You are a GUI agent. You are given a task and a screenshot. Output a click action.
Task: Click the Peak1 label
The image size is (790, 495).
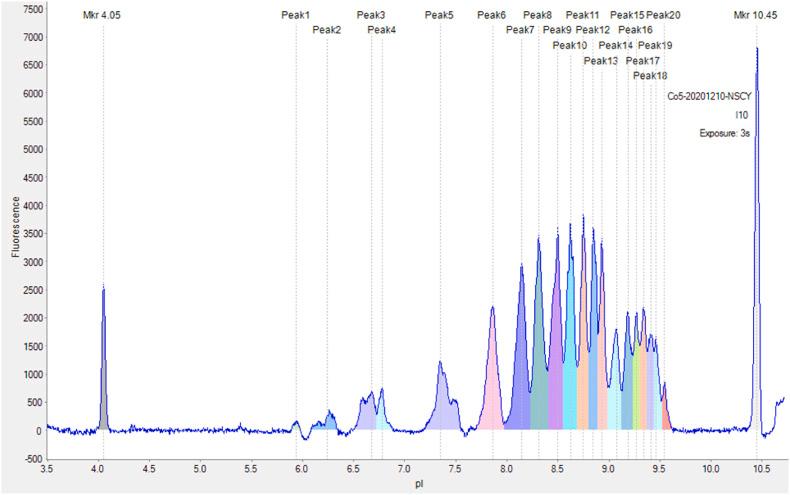click(296, 16)
